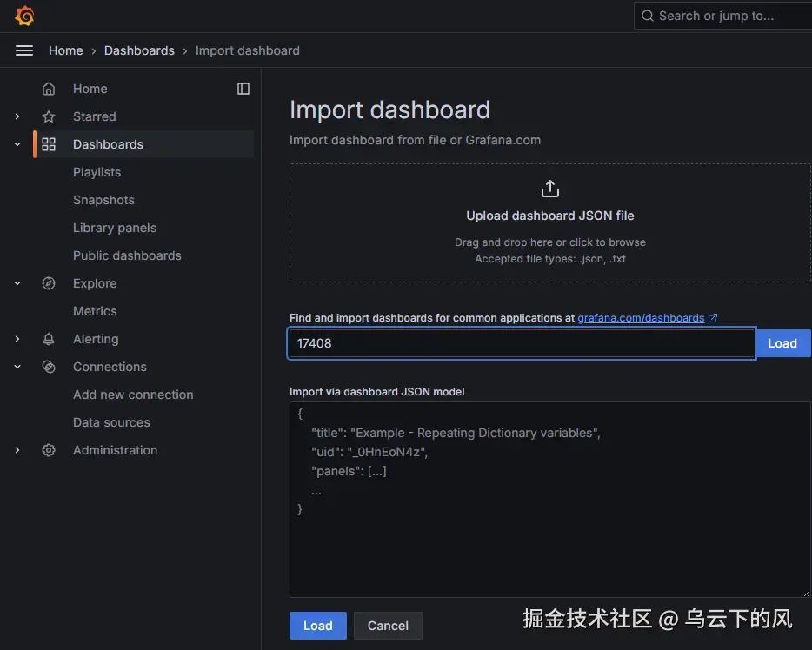Expand the Administration section chevron
The width and height of the screenshot is (812, 650).
[17, 450]
